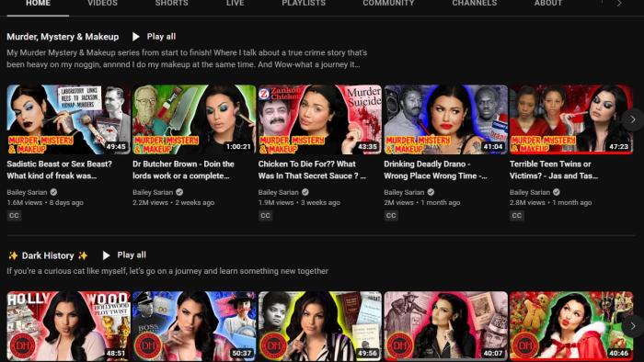Open the Dr Butcher Brown video thumbnail
This screenshot has width=644, height=362.
click(194, 119)
